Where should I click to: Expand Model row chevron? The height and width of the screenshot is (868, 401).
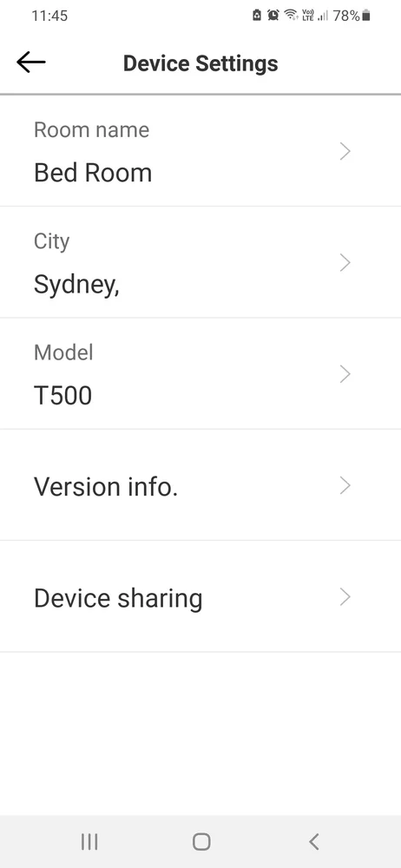click(x=345, y=374)
